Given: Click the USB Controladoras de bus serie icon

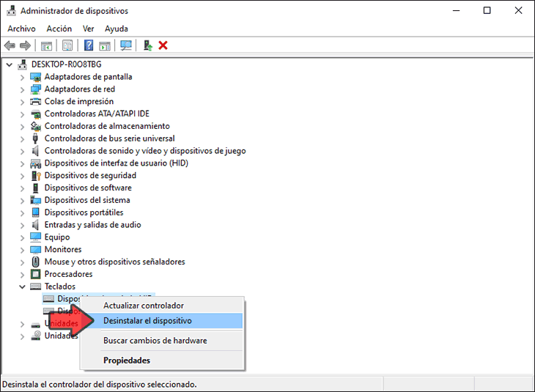Looking at the screenshot, I should coord(35,138).
